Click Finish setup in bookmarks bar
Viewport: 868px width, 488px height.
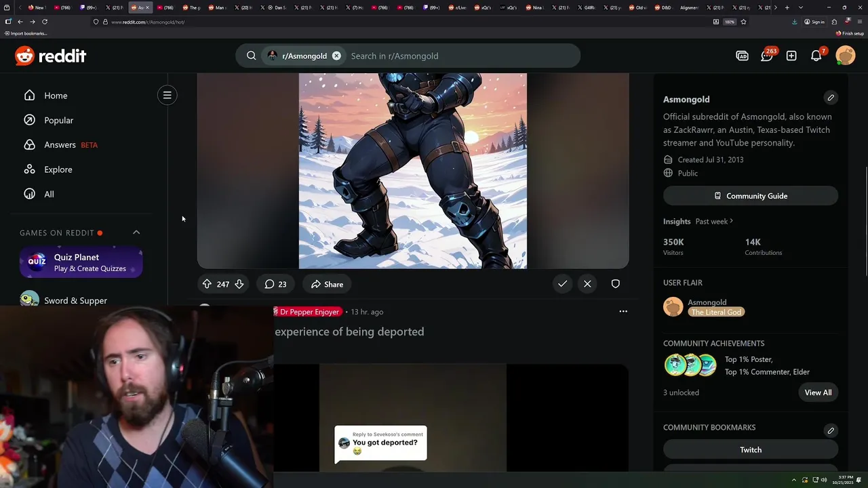point(850,33)
